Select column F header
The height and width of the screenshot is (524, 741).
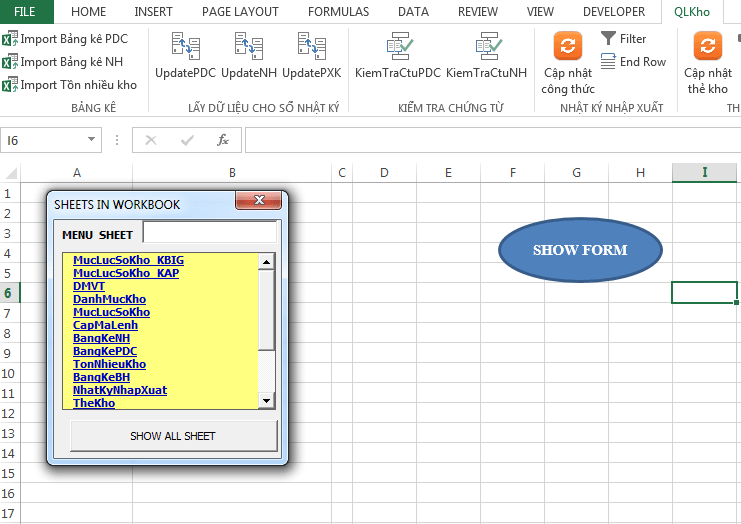[x=513, y=173]
